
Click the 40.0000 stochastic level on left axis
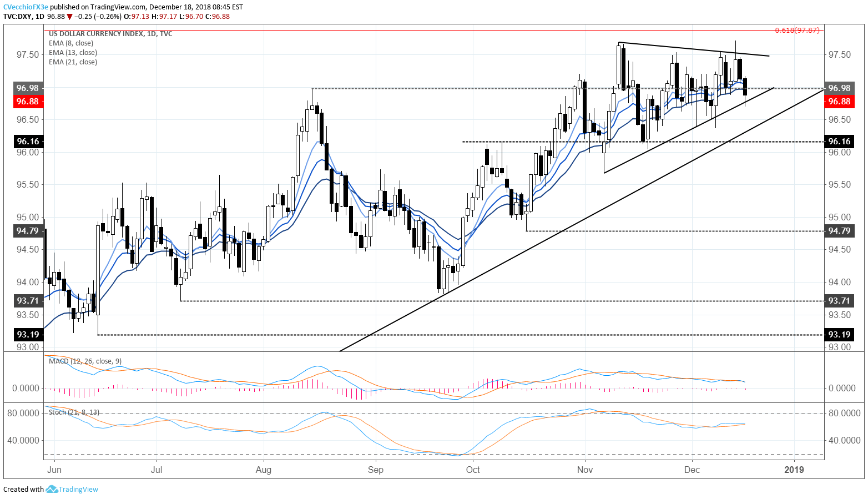click(23, 440)
